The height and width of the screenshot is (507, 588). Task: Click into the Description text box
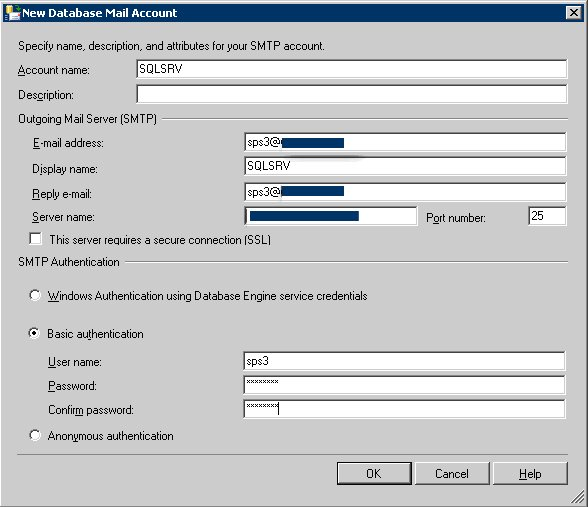tap(352, 94)
